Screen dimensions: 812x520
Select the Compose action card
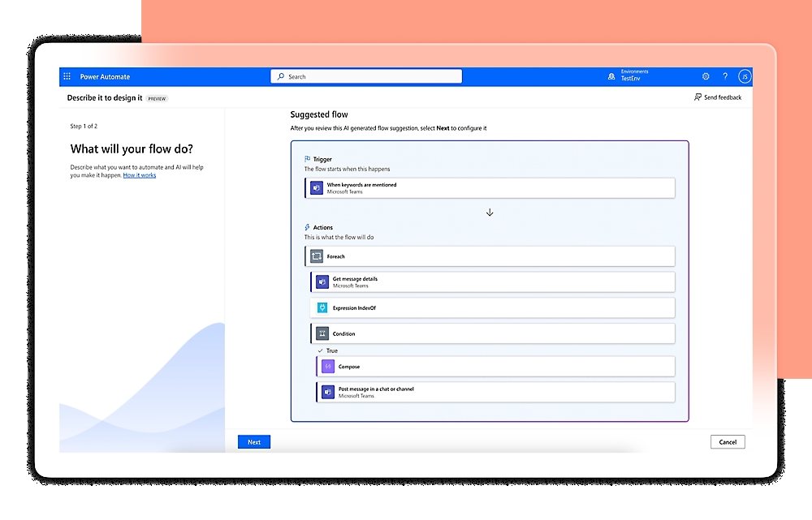point(495,367)
